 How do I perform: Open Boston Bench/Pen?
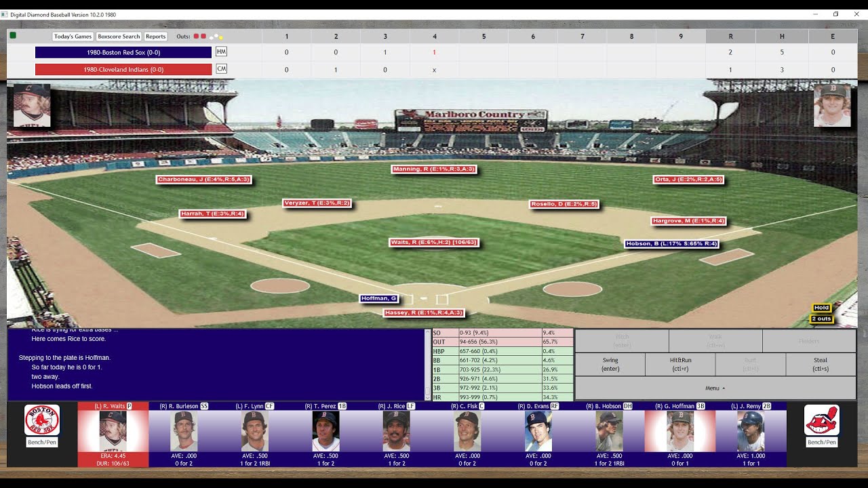tap(42, 442)
